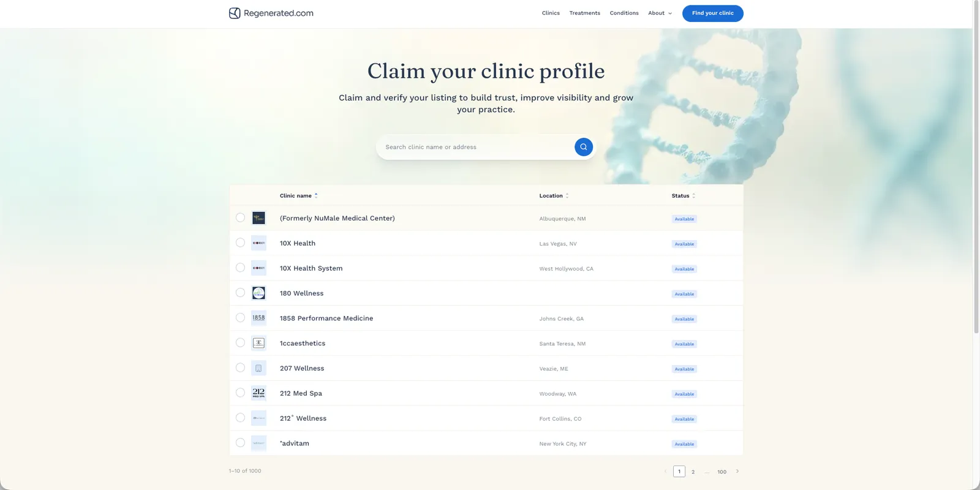Click the '212 Med Spa' clinic name
Screen dimensions: 980x490
coord(301,393)
